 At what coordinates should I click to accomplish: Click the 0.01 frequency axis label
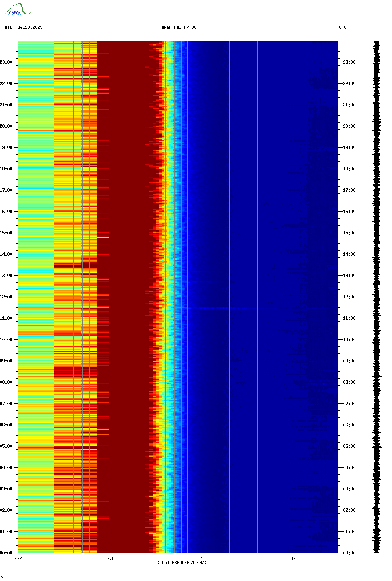pyautogui.click(x=18, y=559)
